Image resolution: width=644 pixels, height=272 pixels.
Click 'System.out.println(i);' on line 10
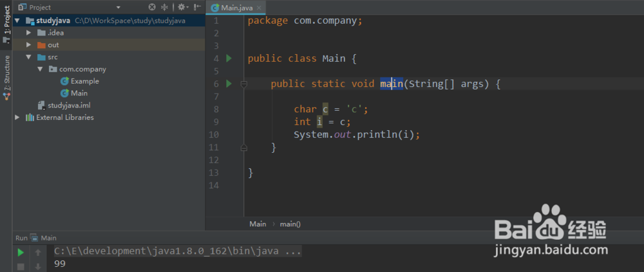click(357, 134)
